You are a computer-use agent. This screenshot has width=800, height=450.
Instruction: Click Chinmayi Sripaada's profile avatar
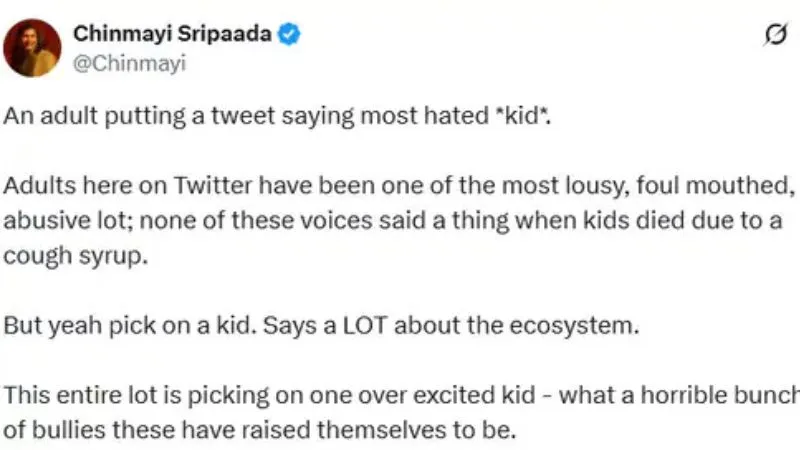(32, 47)
